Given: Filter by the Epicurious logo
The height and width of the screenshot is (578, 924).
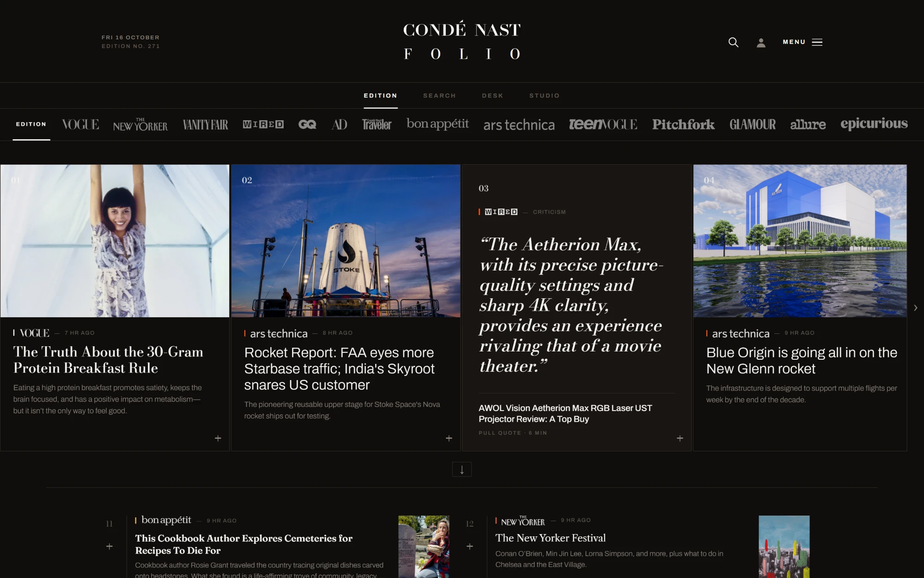Looking at the screenshot, I should (874, 124).
